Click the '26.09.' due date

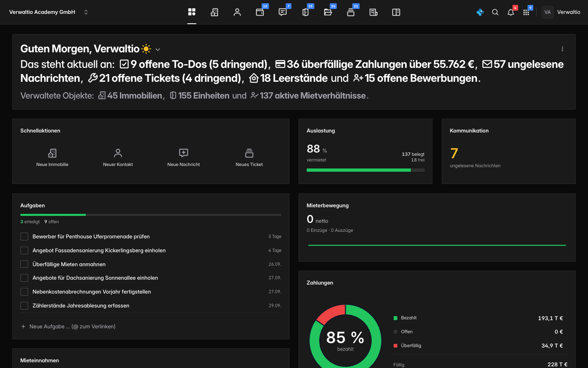[x=275, y=264]
